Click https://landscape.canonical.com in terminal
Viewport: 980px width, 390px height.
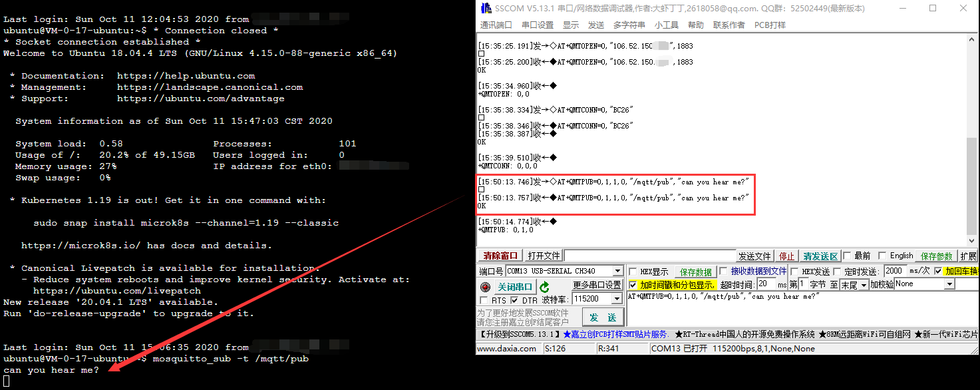[210, 87]
